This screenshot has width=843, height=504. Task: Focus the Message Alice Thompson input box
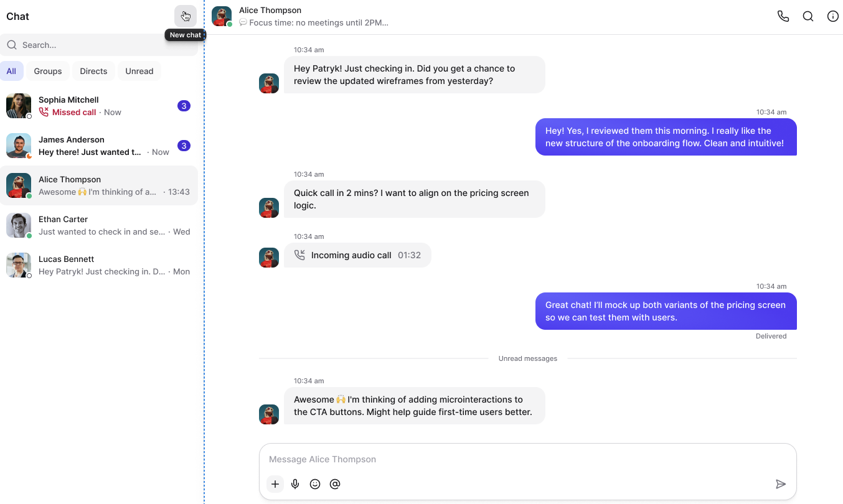527,459
